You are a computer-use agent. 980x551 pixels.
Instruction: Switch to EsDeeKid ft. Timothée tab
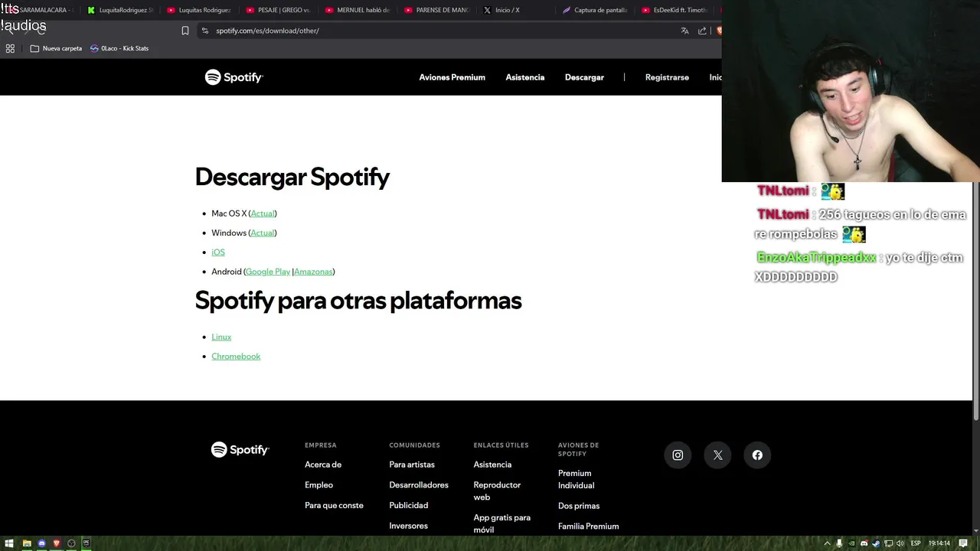click(x=674, y=10)
